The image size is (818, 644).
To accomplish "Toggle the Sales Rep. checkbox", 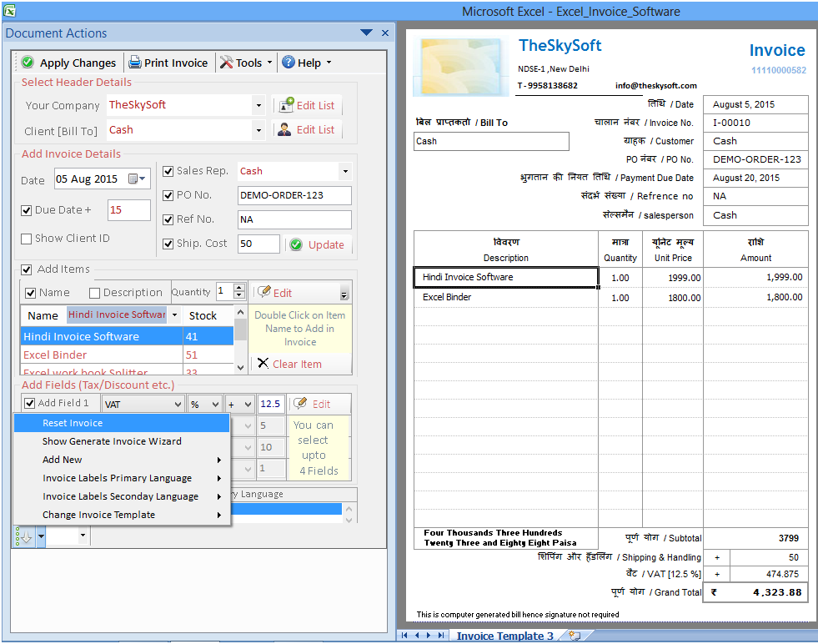I will coord(168,171).
